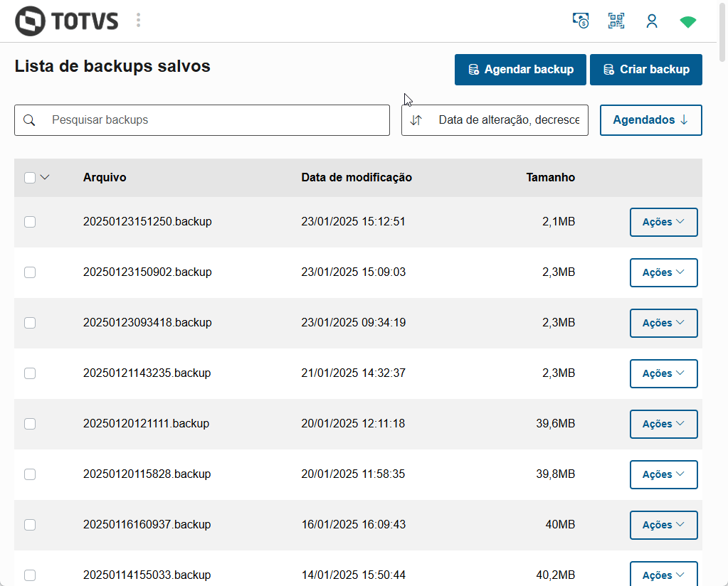Toggle the select-all checkbox in table header
728x586 pixels.
(30, 178)
